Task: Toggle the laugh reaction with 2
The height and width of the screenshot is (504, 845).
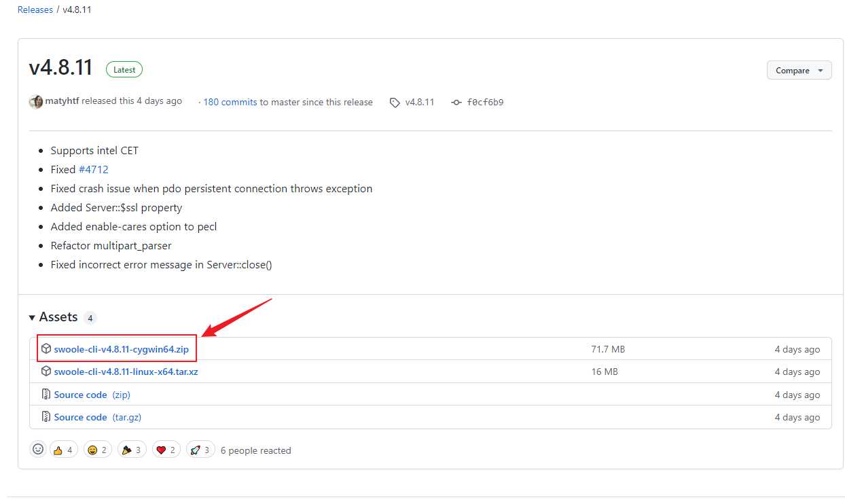Action: [98, 450]
